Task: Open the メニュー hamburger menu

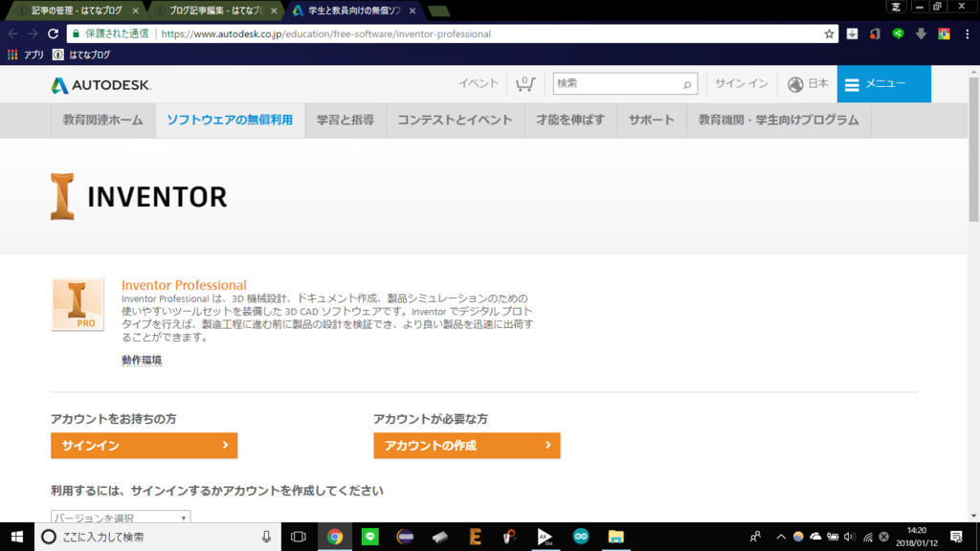Action: [883, 84]
